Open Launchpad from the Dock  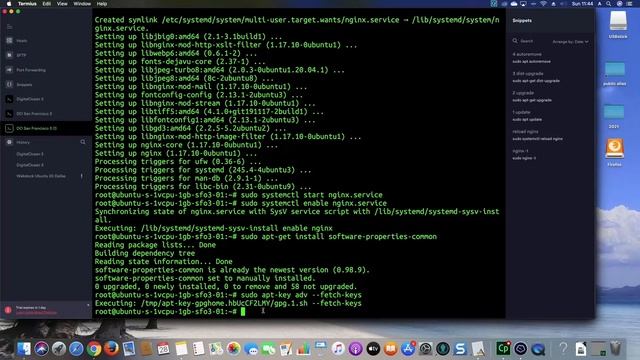tap(59, 349)
